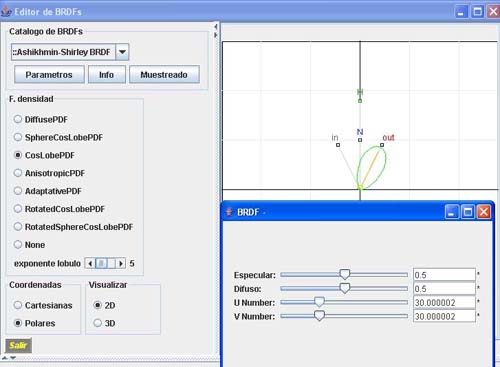The width and height of the screenshot is (500, 367).
Task: Open the BRDF catalog dropdown arrow
Action: [x=122, y=52]
